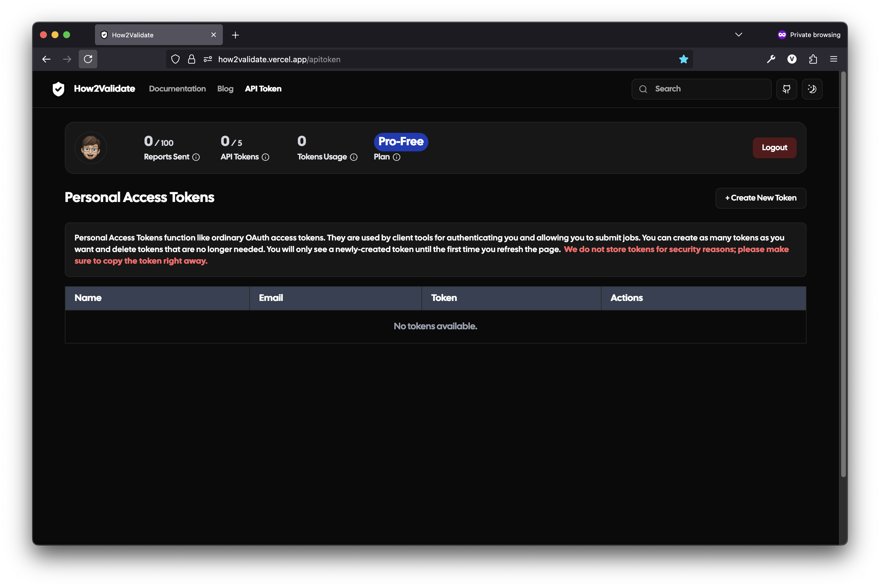Viewport: 880px width, 588px height.
Task: Open the browser extensions puzzle icon
Action: coord(813,59)
